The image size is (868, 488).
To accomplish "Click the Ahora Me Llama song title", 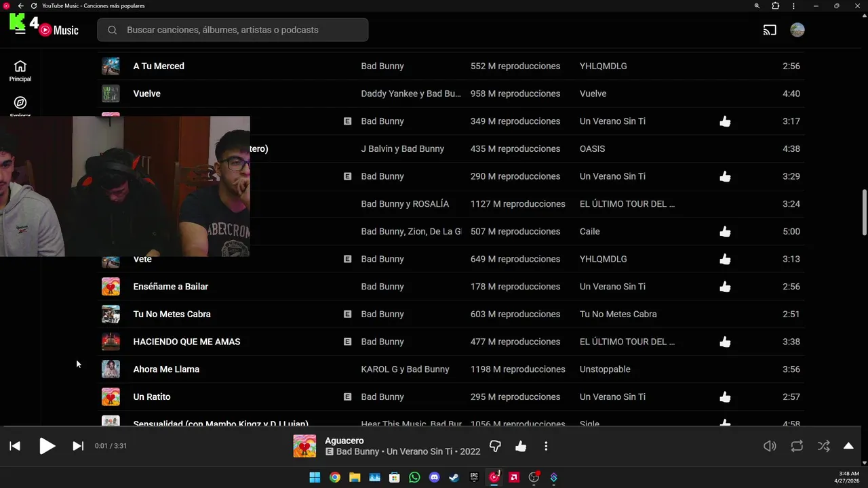I will point(166,369).
